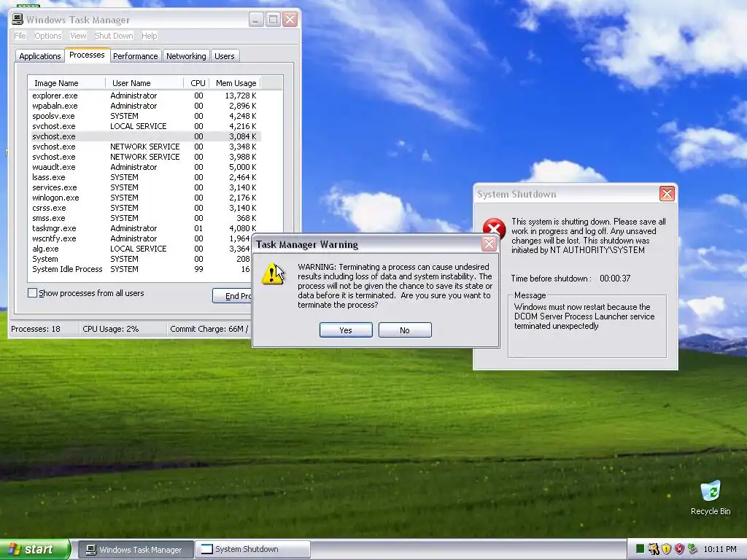Click the yellow shield Windows Update tray icon

click(667, 549)
